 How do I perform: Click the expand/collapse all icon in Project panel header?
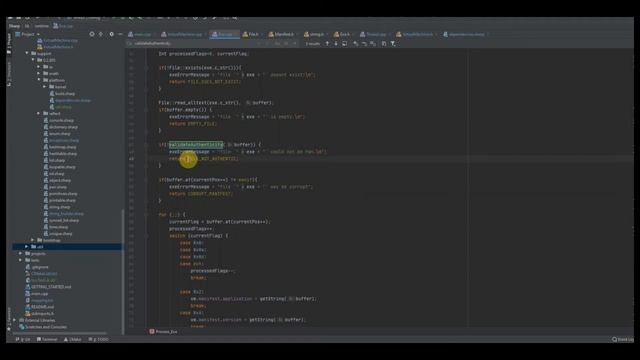click(x=101, y=34)
